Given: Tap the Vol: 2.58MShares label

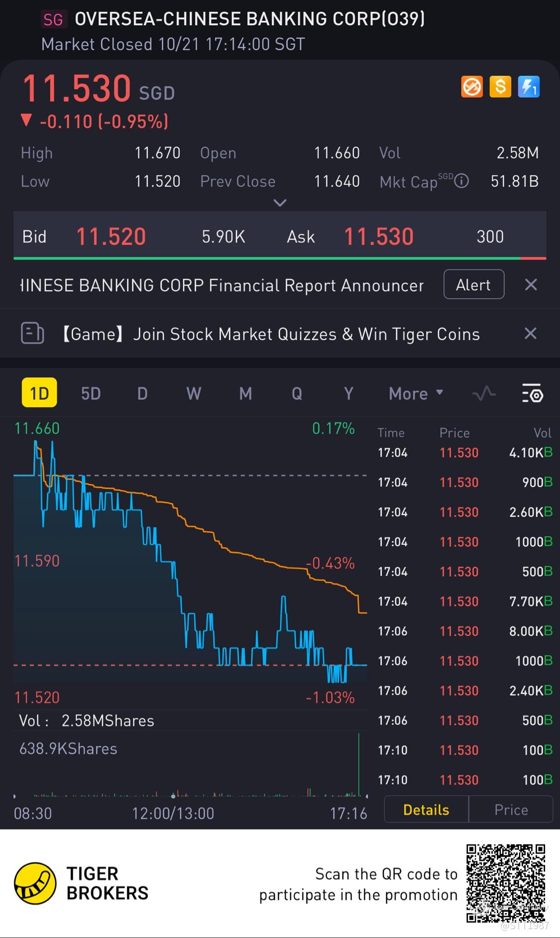Looking at the screenshot, I should tap(87, 720).
